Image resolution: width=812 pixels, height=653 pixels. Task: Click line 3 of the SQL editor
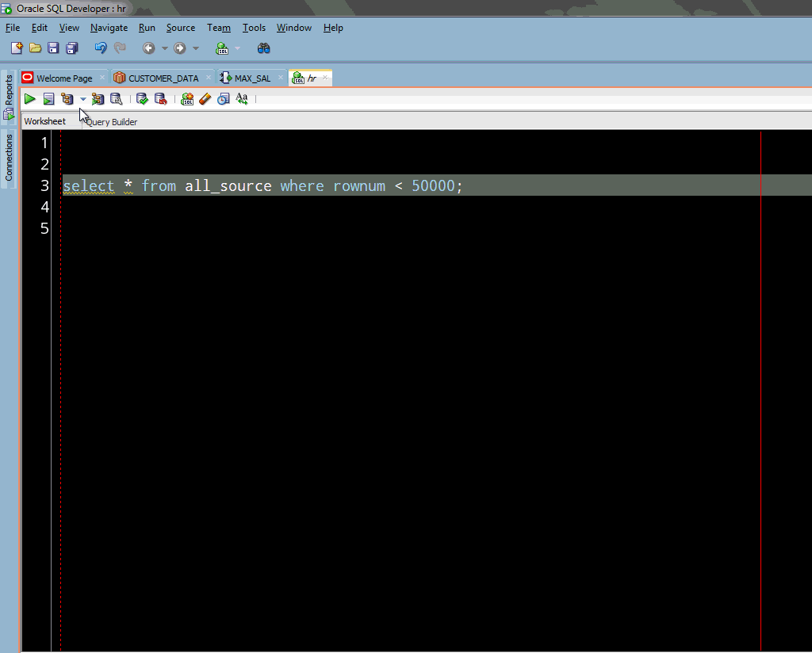click(x=262, y=186)
